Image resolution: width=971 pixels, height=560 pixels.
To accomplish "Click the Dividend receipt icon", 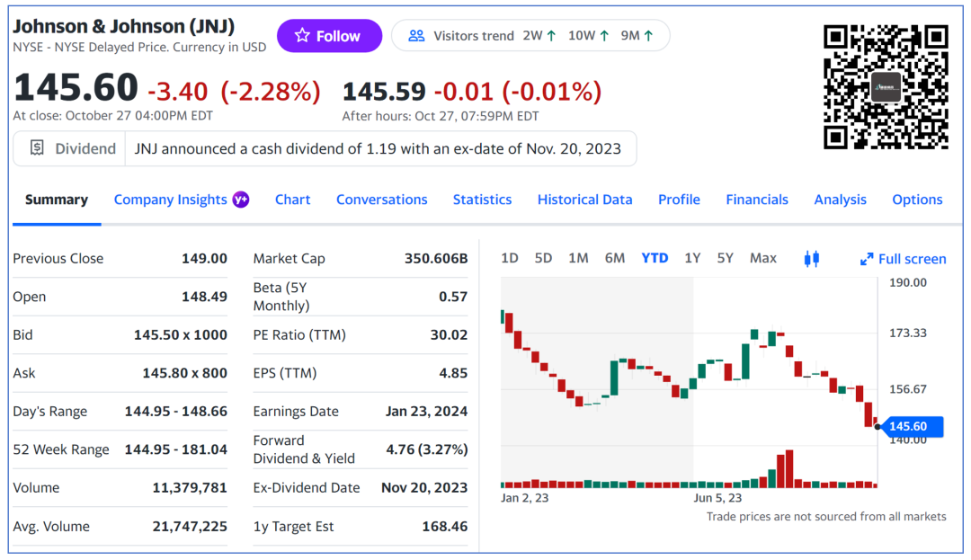I will (37, 148).
